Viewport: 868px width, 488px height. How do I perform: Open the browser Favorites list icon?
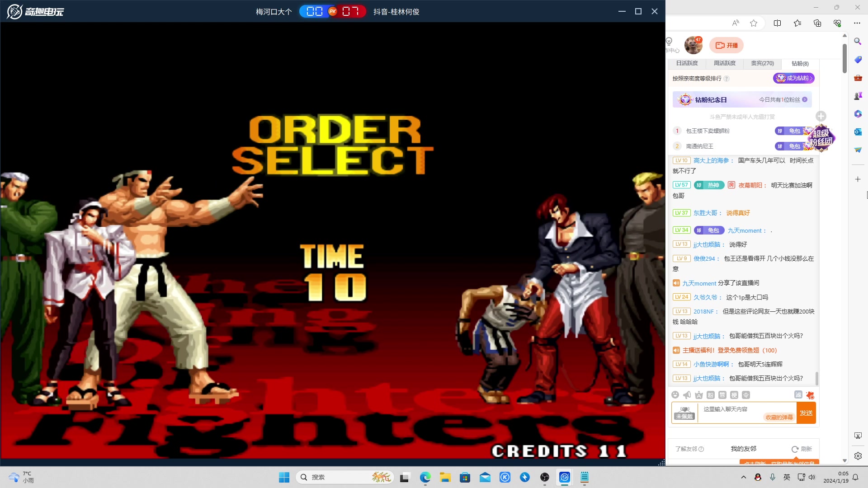[x=797, y=23]
